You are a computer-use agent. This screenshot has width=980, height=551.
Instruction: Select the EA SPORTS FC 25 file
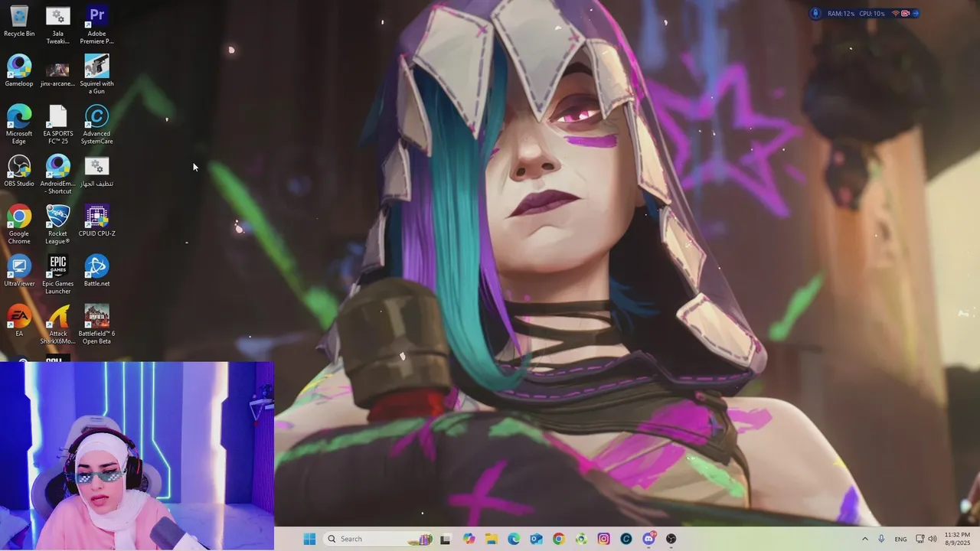coord(57,125)
